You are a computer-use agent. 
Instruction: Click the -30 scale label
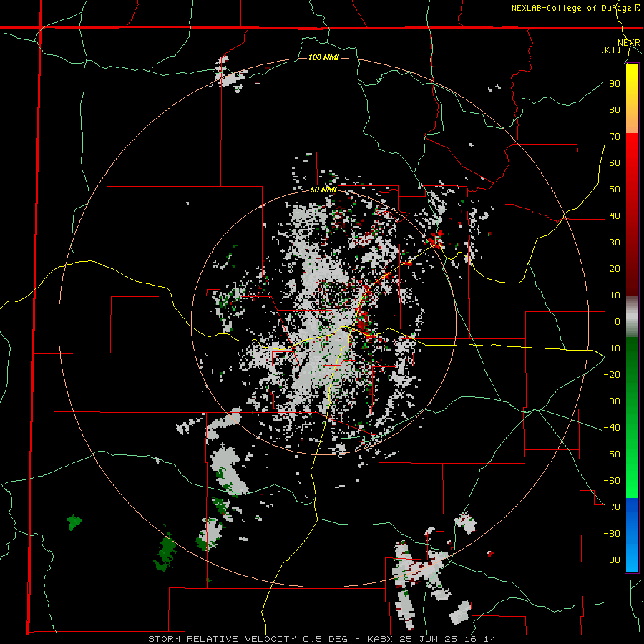[612, 401]
